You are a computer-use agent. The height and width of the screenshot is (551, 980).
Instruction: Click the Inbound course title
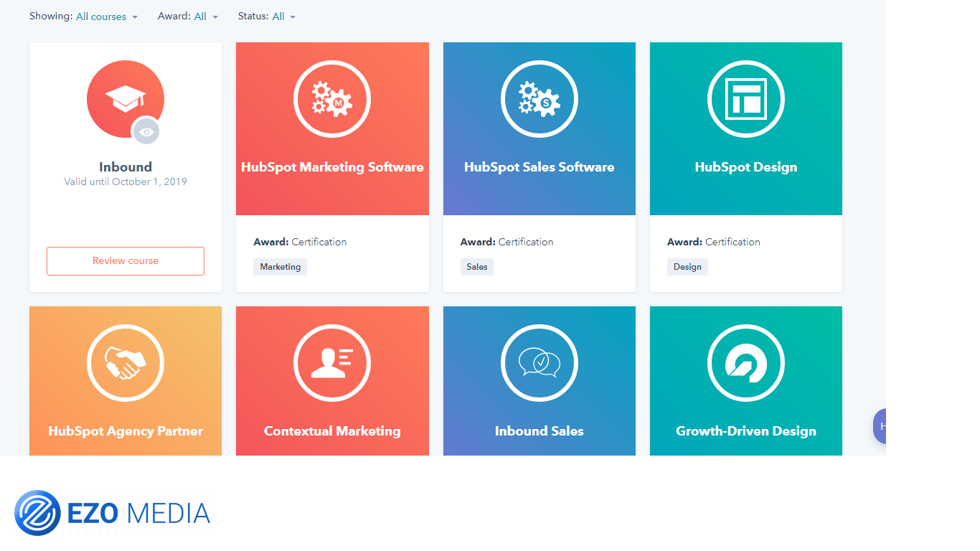(126, 167)
